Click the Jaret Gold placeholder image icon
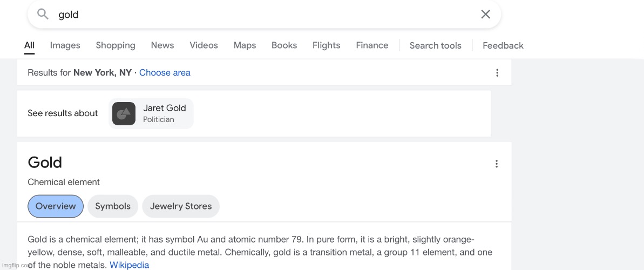The image size is (644, 270). coord(124,113)
